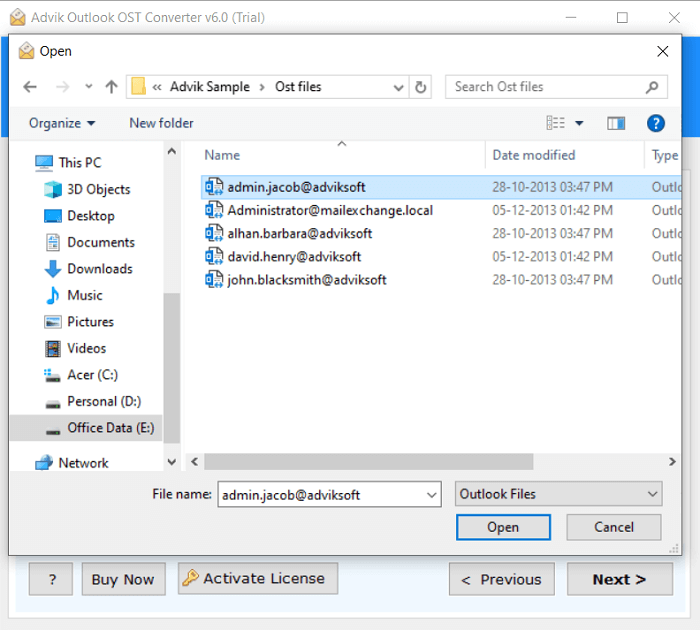The height and width of the screenshot is (630, 700).
Task: Go to Desktop in sidebar
Action: [x=91, y=216]
